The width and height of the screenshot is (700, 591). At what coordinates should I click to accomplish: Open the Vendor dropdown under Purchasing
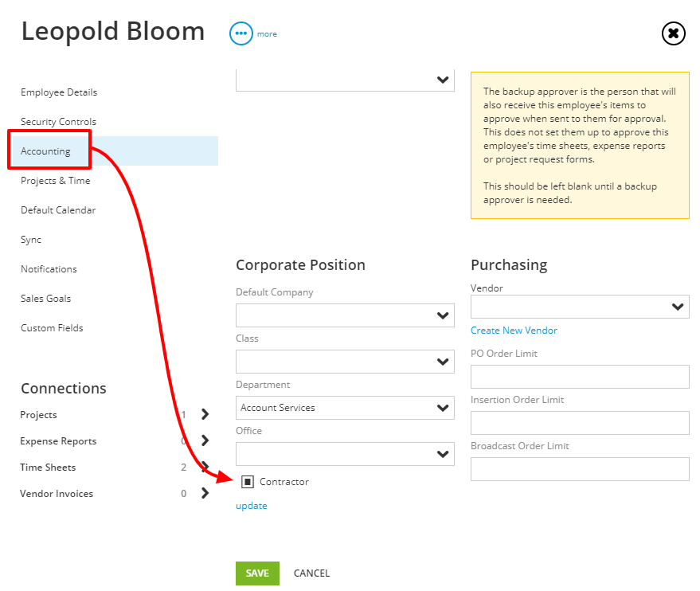(x=580, y=307)
